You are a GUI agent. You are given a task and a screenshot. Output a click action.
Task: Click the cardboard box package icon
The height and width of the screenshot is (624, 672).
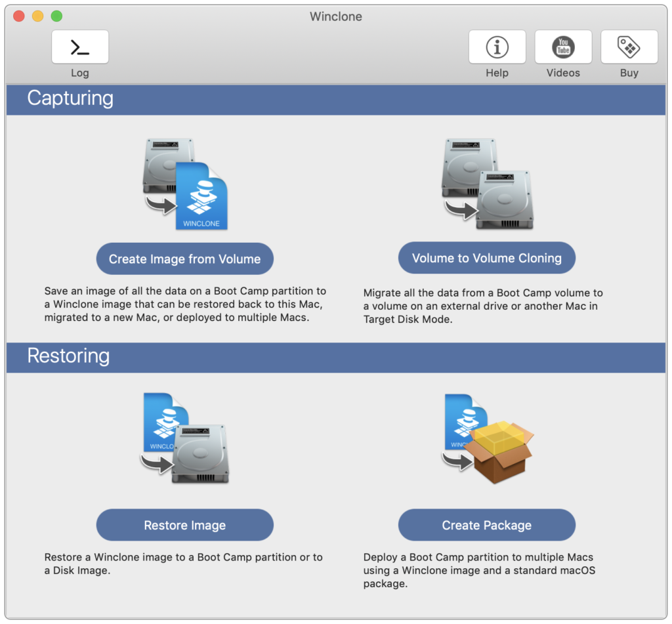pyautogui.click(x=488, y=438)
